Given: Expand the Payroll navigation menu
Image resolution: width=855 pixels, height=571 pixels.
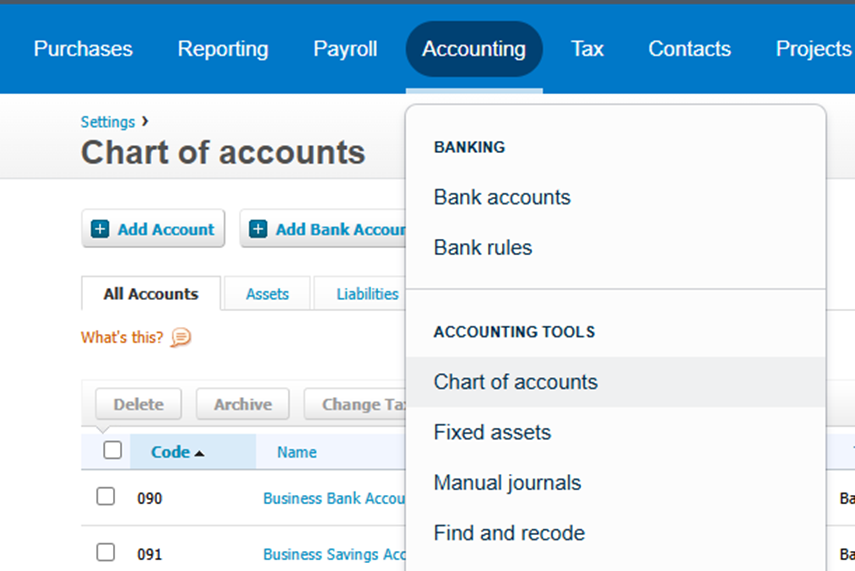Looking at the screenshot, I should point(345,49).
